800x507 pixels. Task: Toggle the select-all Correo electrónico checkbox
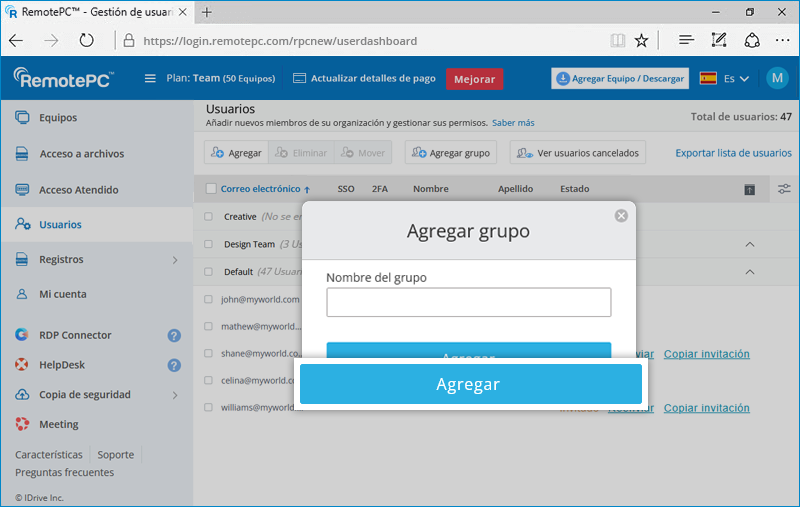[x=211, y=188]
